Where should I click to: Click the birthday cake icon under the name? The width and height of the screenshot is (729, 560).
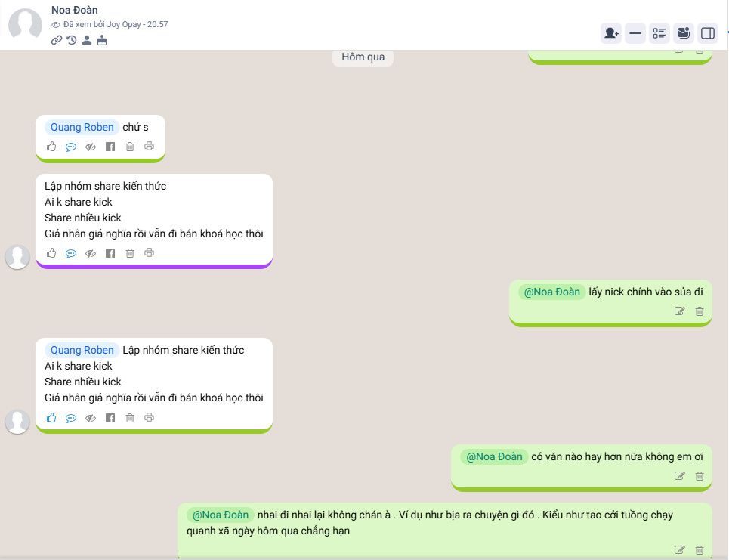tap(102, 40)
